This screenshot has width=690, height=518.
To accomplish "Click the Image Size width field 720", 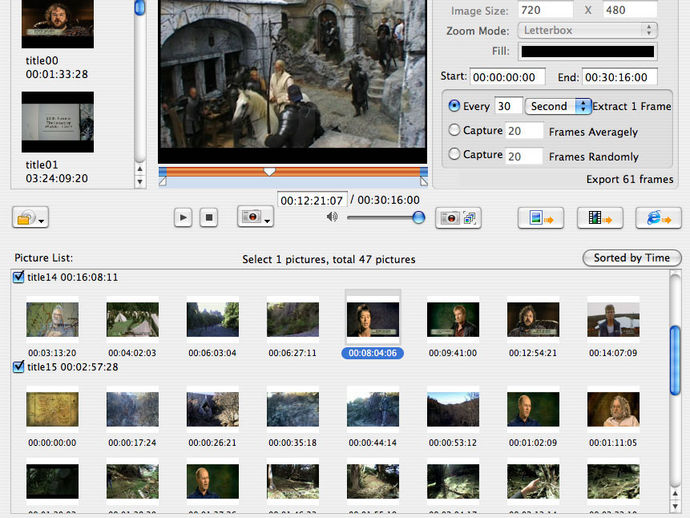I will click(x=545, y=10).
